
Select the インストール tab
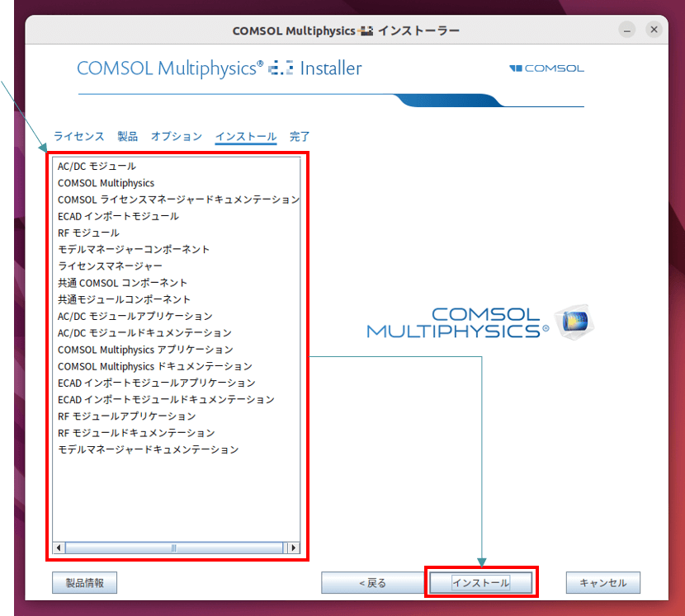246,136
